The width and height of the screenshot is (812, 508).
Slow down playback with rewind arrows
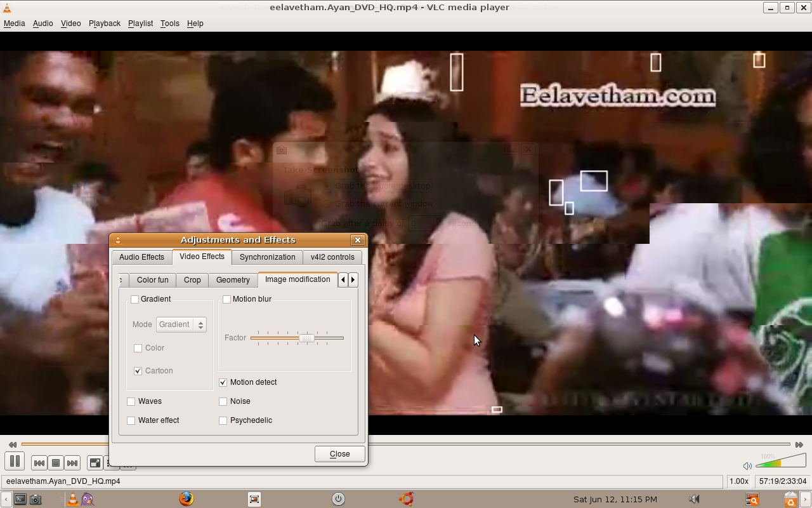(x=12, y=444)
